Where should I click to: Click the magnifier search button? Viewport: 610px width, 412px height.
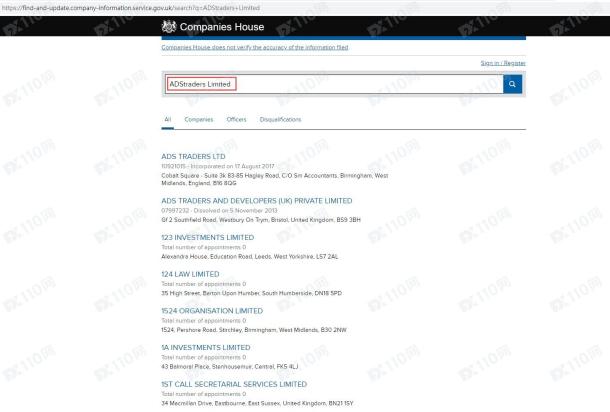click(x=512, y=84)
